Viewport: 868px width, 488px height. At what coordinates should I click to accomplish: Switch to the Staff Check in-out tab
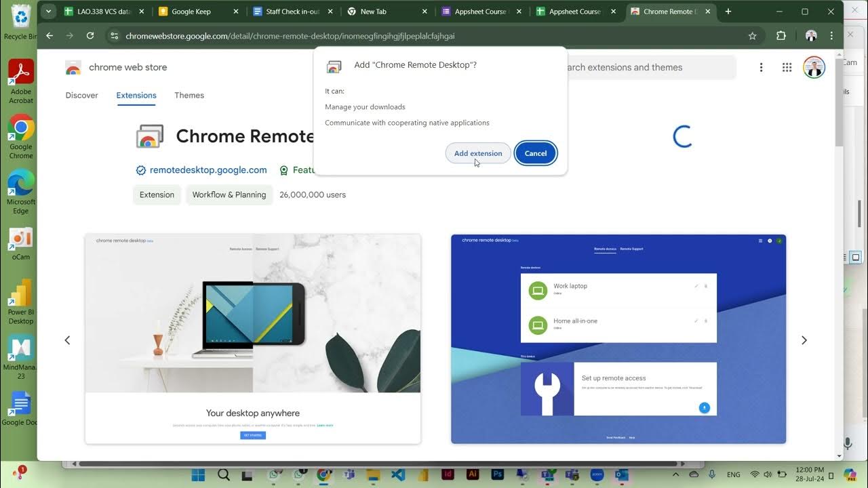(x=292, y=12)
